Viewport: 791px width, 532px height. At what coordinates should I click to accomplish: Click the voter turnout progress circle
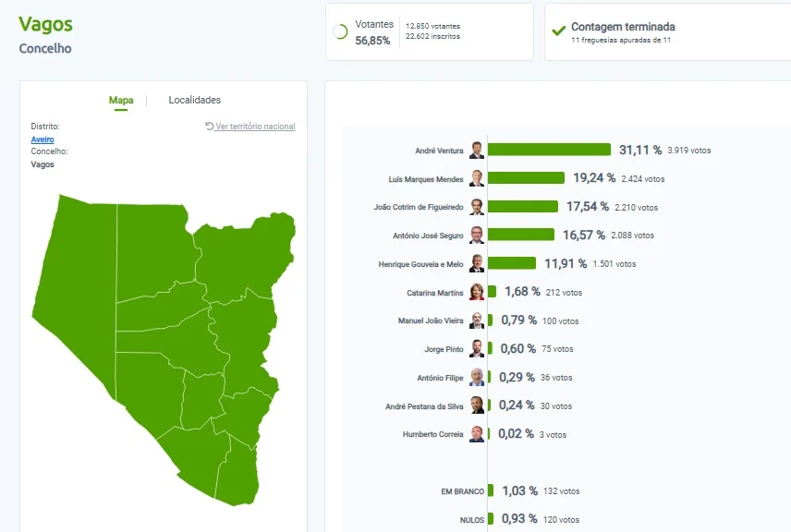coord(340,31)
